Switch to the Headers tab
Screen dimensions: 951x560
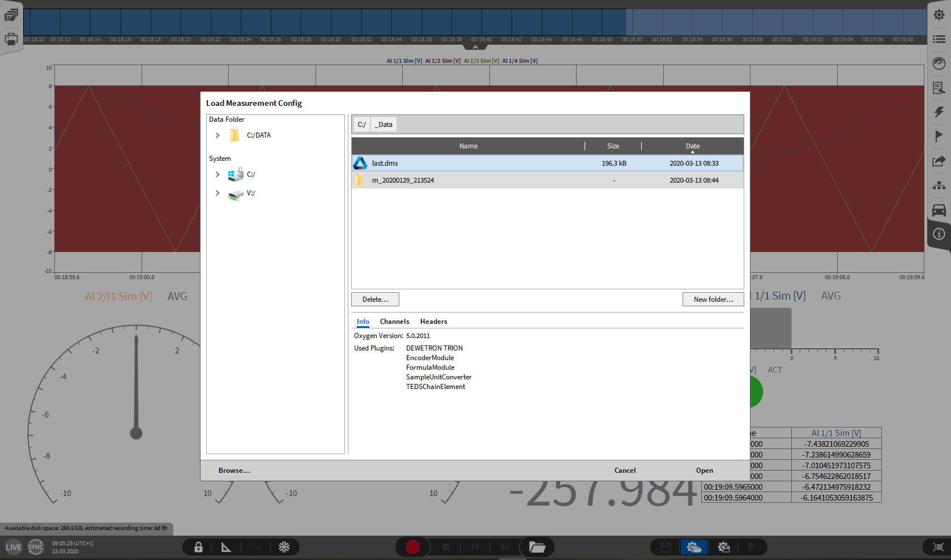pyautogui.click(x=433, y=322)
